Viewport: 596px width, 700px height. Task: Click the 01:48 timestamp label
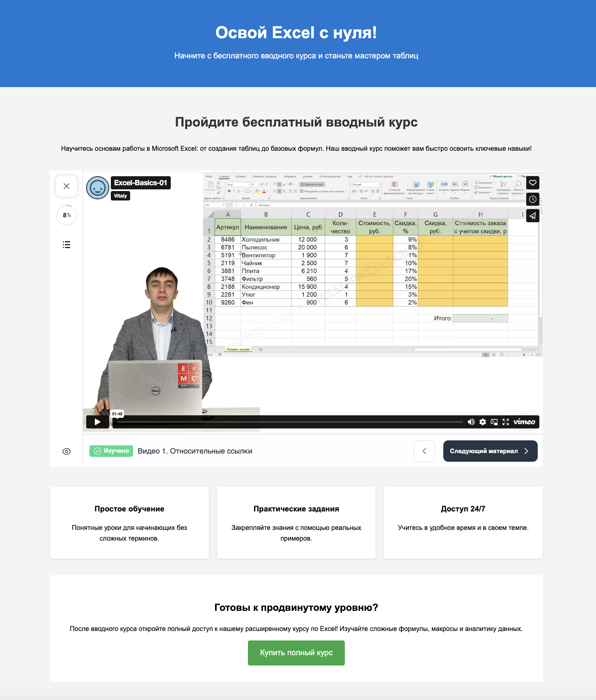(x=117, y=414)
